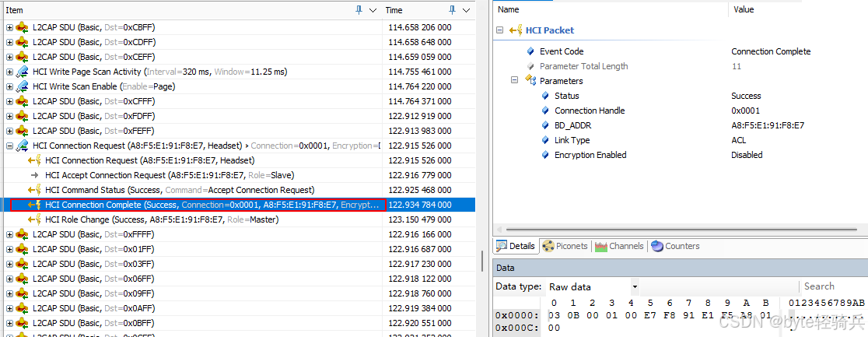
Task: Click the Name column header
Action: 611,9
